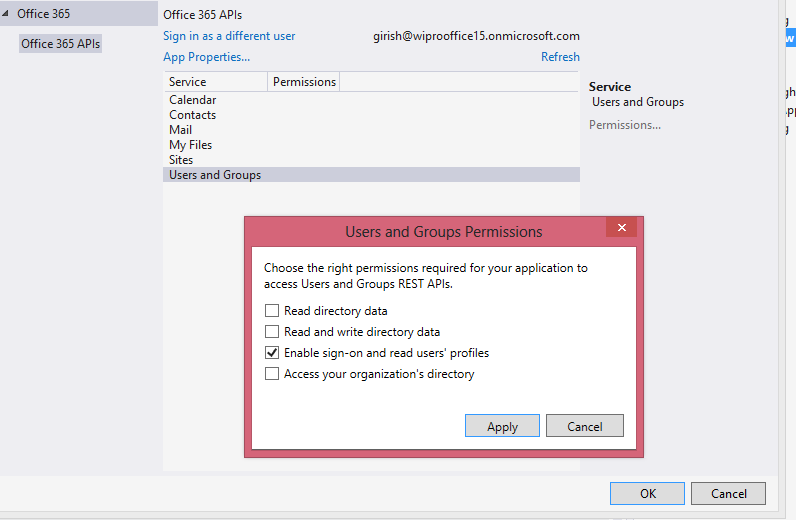
Task: Select the Users and Groups service row
Action: (371, 175)
